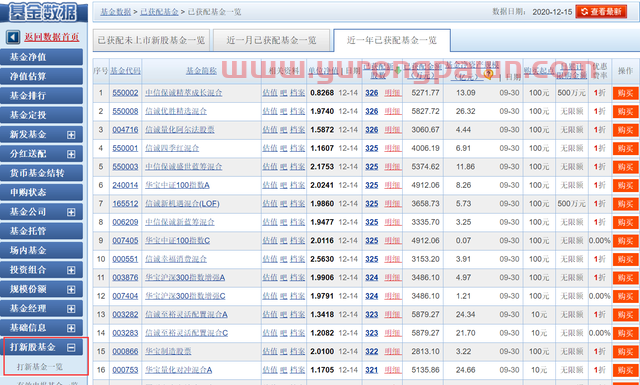The height and width of the screenshot is (385, 640).
Task: Click 购买 button for fund 004716
Action: pos(625,129)
